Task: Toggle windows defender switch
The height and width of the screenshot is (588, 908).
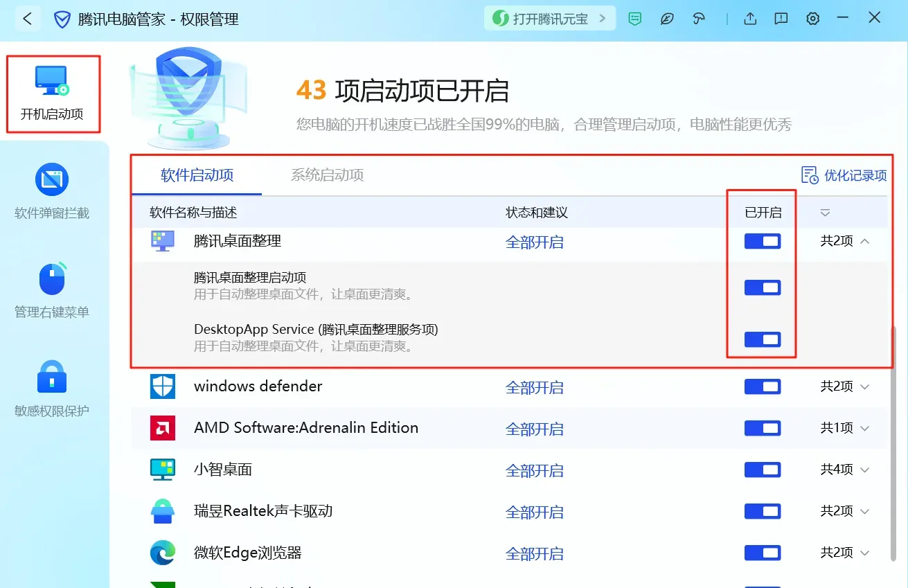Action: click(x=763, y=386)
